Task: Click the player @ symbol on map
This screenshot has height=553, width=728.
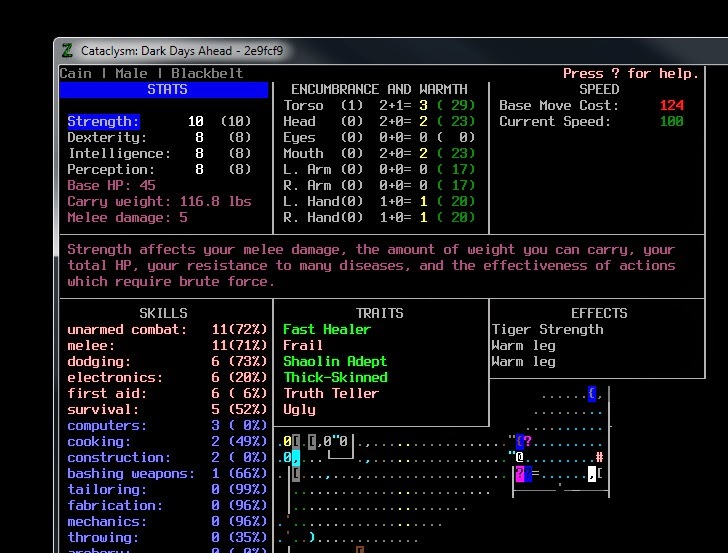Action: pyautogui.click(x=520, y=457)
